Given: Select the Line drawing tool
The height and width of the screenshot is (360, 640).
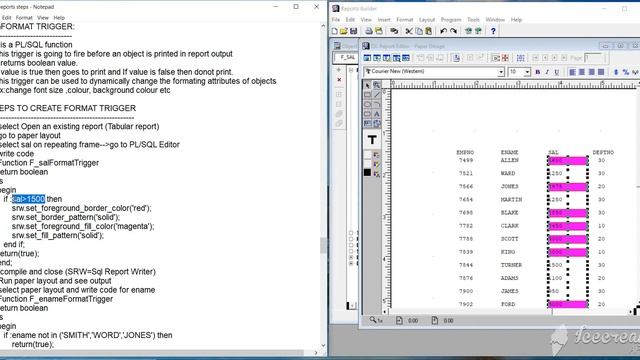Looking at the screenshot, I should pos(376,95).
